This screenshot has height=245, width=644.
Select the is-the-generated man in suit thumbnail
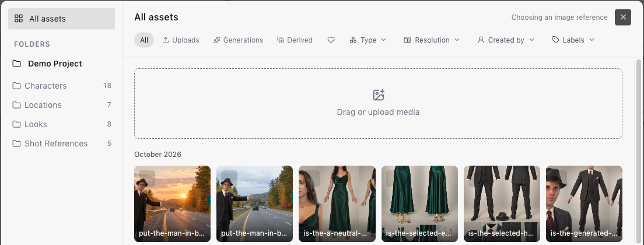[x=584, y=204]
